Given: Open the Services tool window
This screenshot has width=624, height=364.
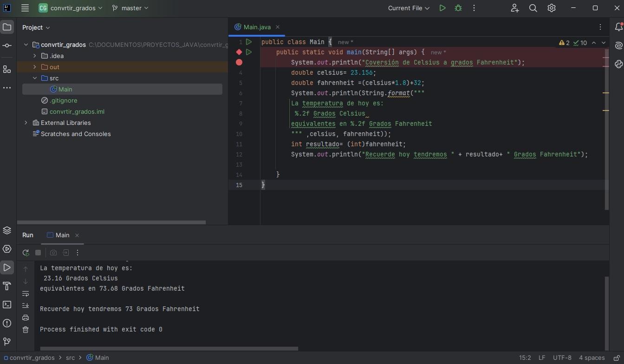Looking at the screenshot, I should (x=7, y=249).
